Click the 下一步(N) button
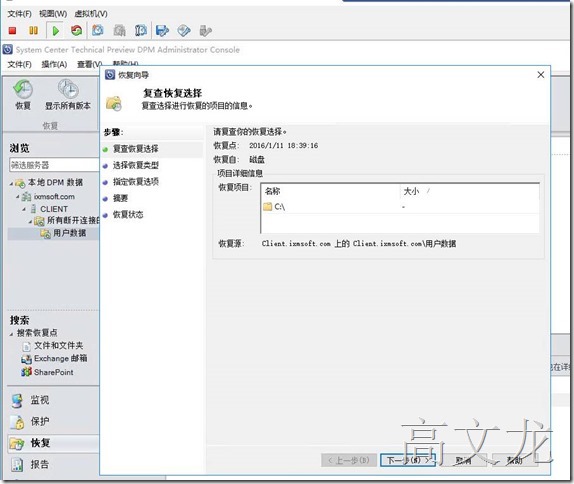Screen dimensions: 574x484 [x=407, y=460]
